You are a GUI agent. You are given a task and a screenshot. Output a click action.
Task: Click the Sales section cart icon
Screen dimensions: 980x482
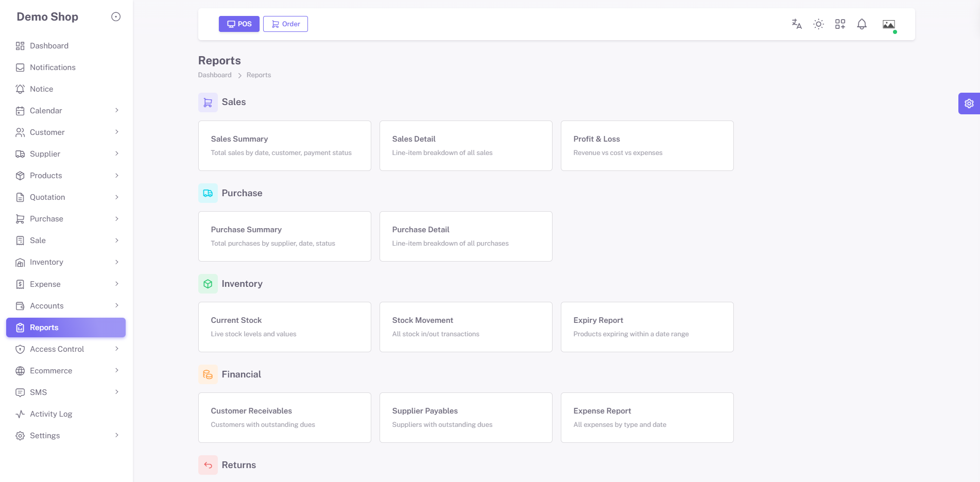tap(208, 102)
